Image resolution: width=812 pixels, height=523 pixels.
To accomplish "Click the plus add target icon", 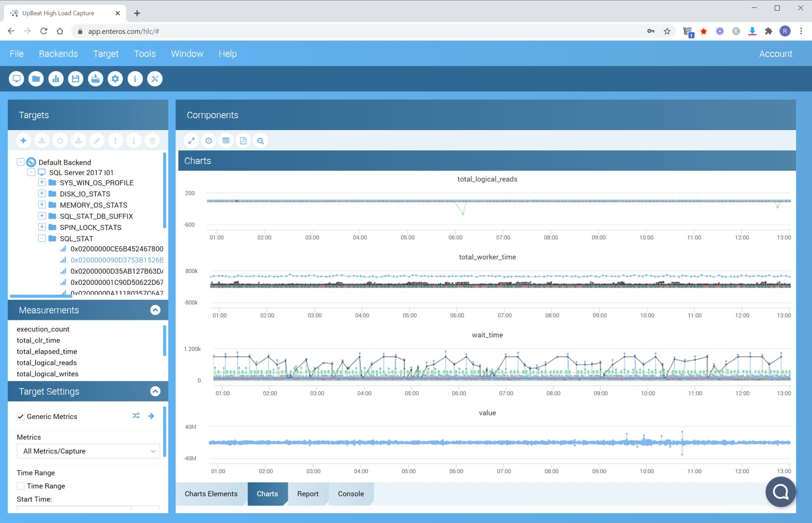I will tap(24, 141).
